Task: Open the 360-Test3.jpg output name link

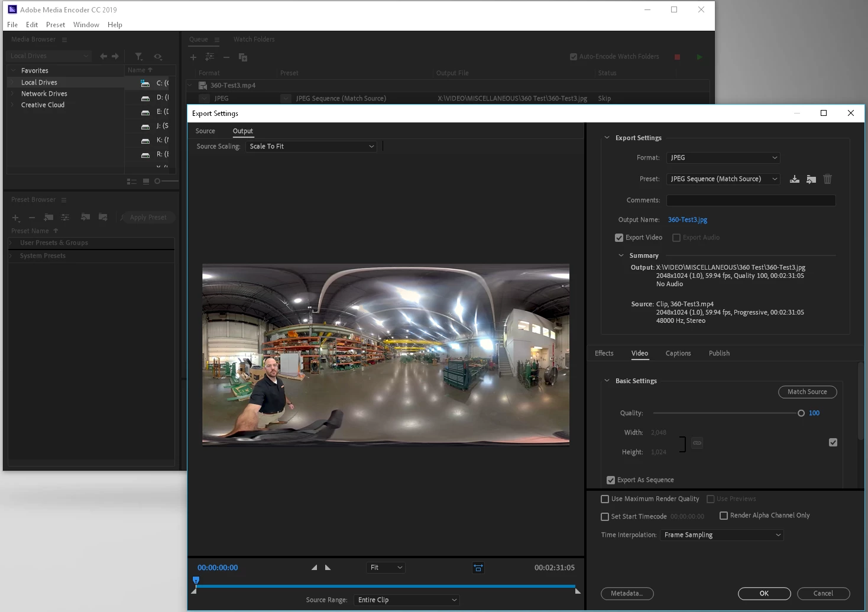Action: click(x=687, y=220)
